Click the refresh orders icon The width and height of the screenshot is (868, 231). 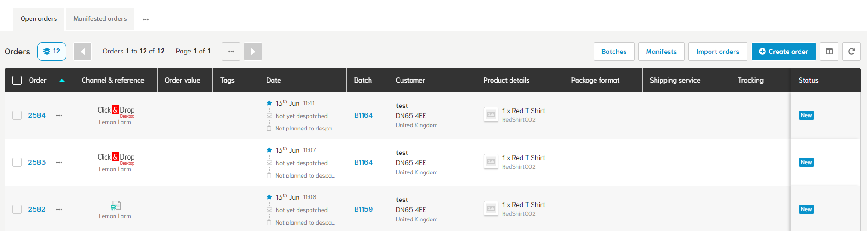[x=851, y=52]
